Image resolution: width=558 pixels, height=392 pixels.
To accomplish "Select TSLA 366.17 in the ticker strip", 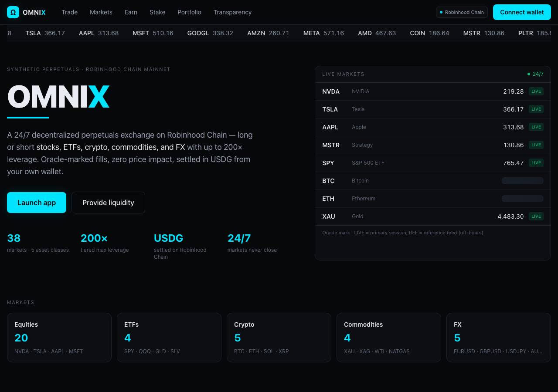I will click(x=45, y=33).
